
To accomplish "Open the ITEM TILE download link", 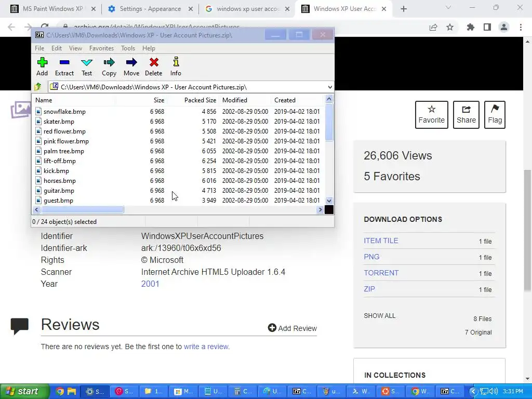I will (x=381, y=241).
